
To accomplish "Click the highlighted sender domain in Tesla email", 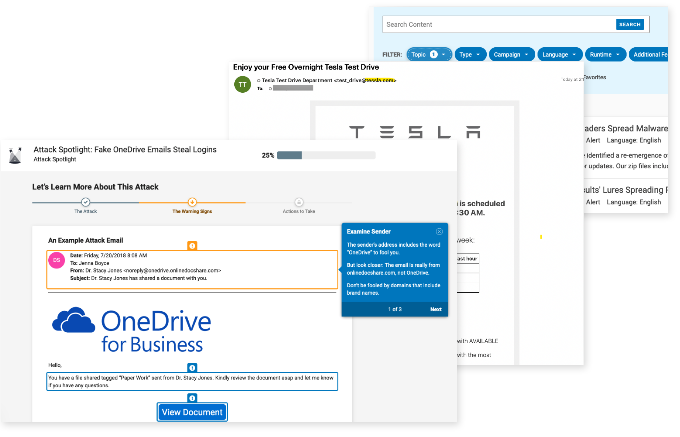I will point(379,80).
